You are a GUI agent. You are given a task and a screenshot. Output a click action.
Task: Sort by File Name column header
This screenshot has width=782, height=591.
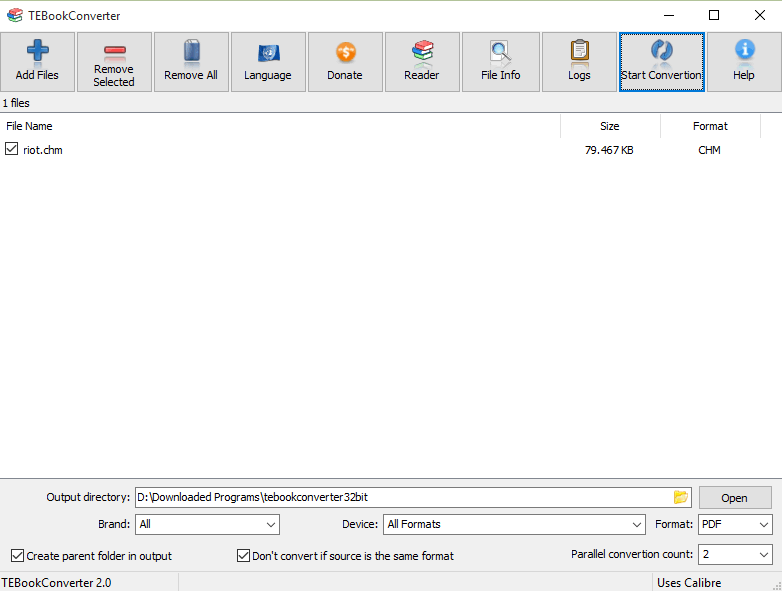click(x=280, y=126)
